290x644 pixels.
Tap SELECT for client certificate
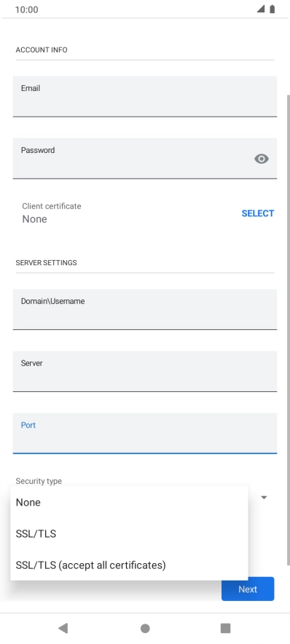point(257,213)
